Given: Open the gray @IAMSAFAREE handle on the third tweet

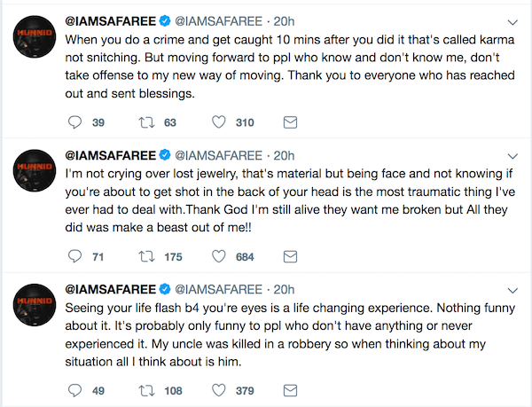Looking at the screenshot, I should point(218,289).
